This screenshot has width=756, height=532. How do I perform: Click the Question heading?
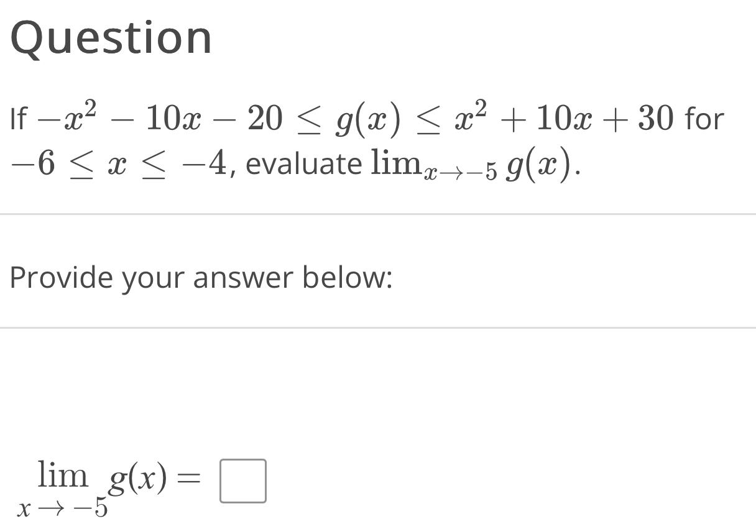(x=112, y=35)
